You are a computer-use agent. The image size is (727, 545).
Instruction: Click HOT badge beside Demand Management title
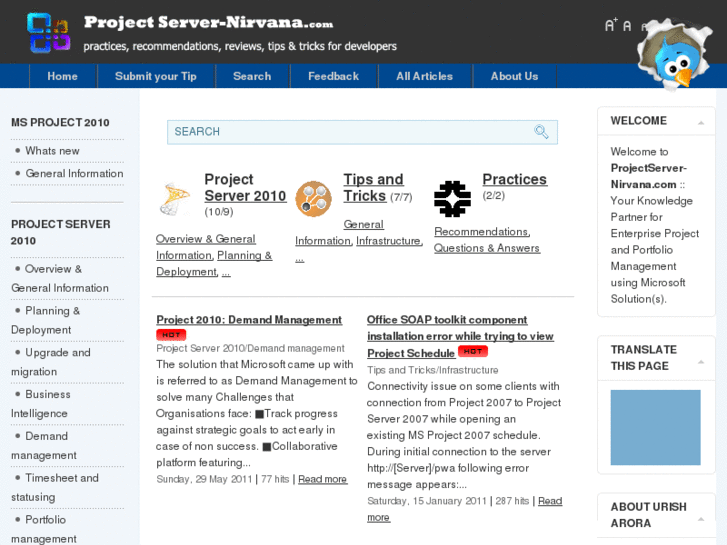[171, 334]
